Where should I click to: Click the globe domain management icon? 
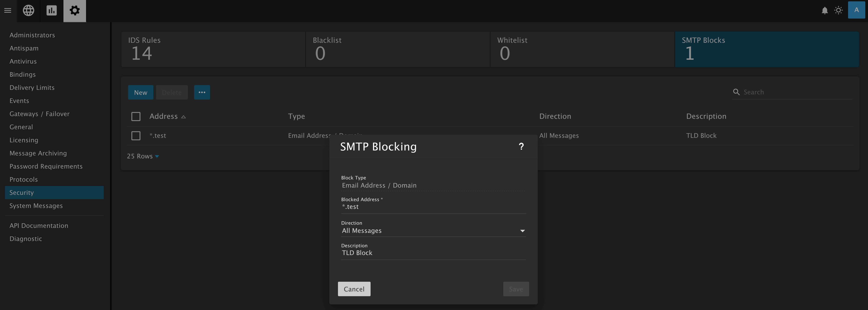tap(28, 10)
